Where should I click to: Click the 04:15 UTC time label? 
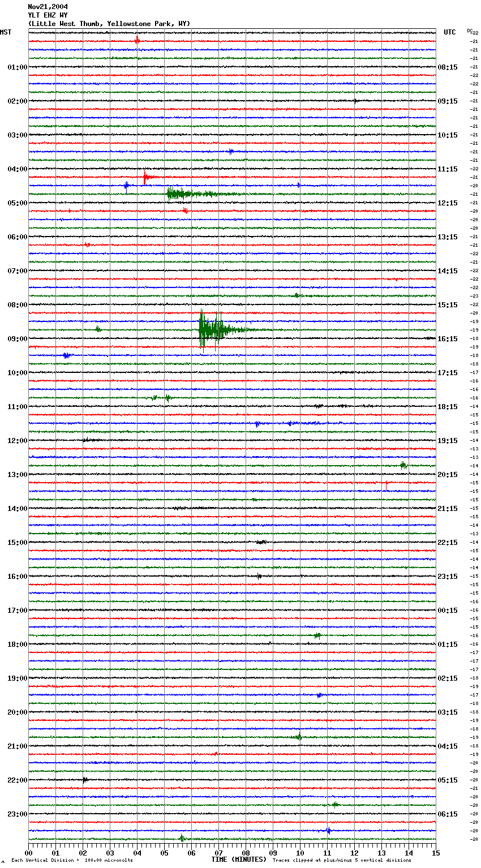pyautogui.click(x=448, y=746)
